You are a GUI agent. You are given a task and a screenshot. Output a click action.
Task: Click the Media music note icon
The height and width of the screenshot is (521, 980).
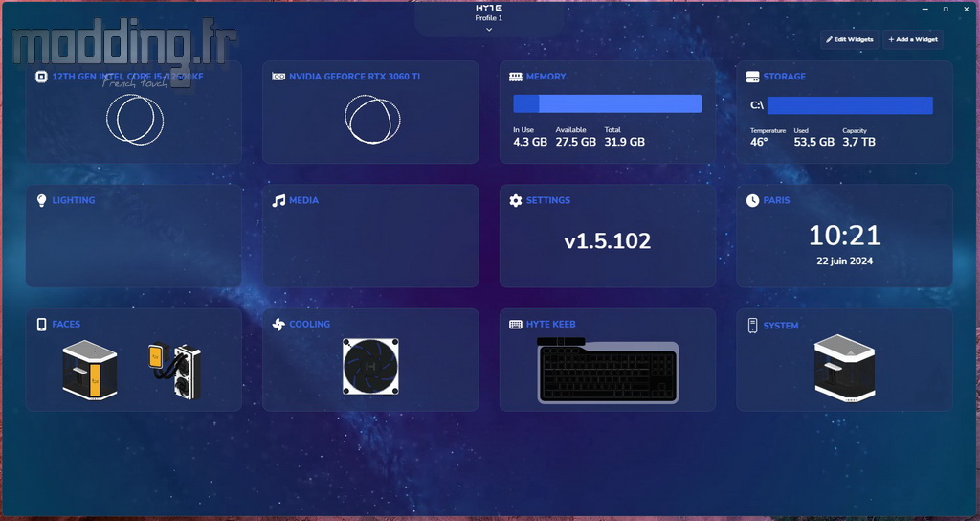click(x=278, y=201)
